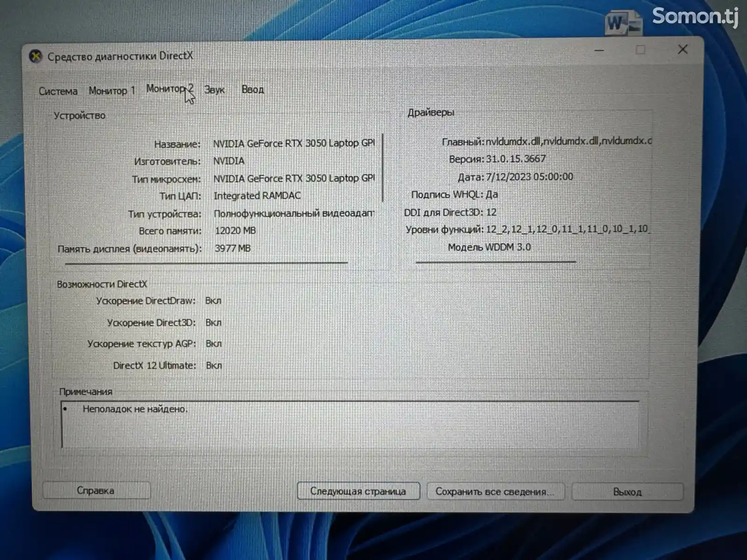Click the Возможности DirectX group label

[102, 284]
